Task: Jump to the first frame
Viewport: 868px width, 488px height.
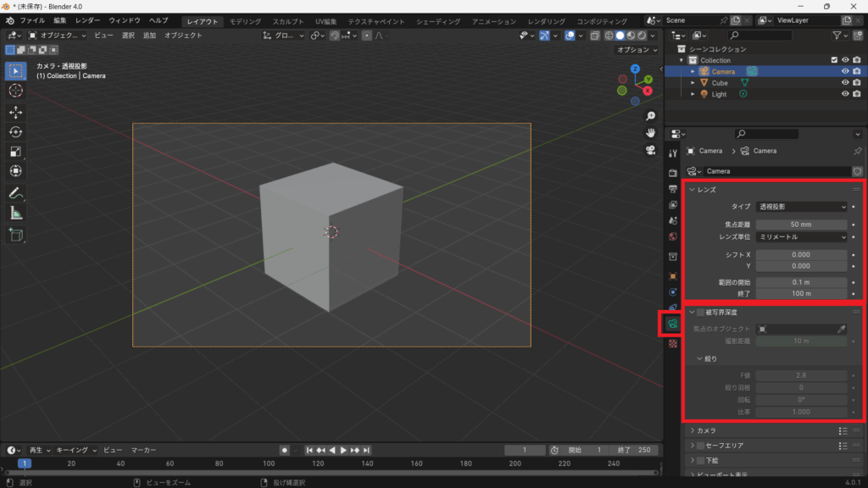Action: pyautogui.click(x=309, y=451)
